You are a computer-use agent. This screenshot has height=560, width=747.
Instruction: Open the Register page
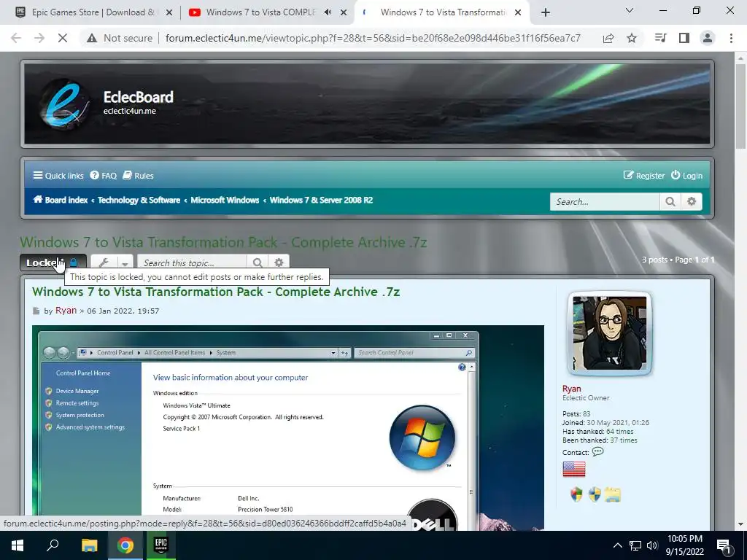[x=644, y=176]
